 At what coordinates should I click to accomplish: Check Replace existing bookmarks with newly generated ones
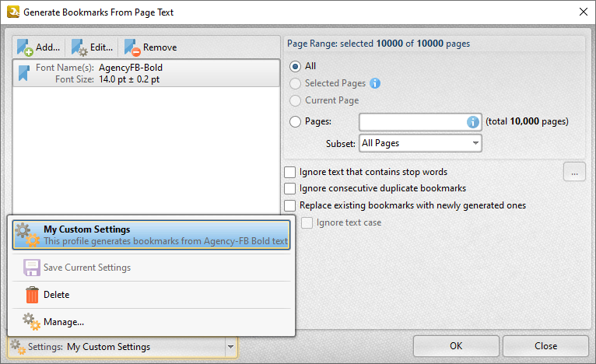tap(290, 205)
